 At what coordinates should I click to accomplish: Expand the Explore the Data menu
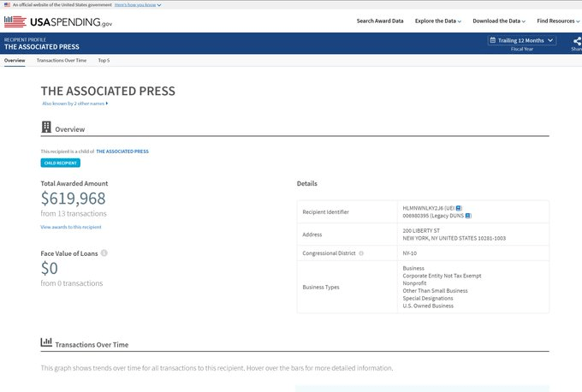pyautogui.click(x=437, y=21)
